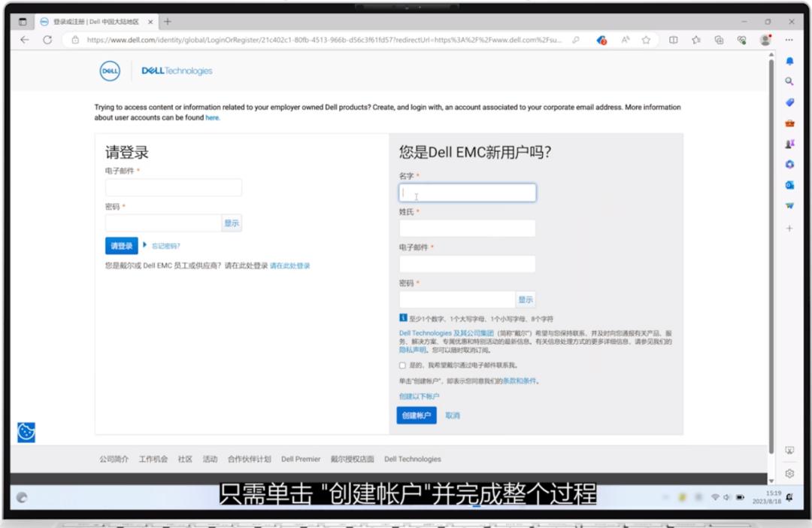Toggle the read aloud icon

click(625, 40)
